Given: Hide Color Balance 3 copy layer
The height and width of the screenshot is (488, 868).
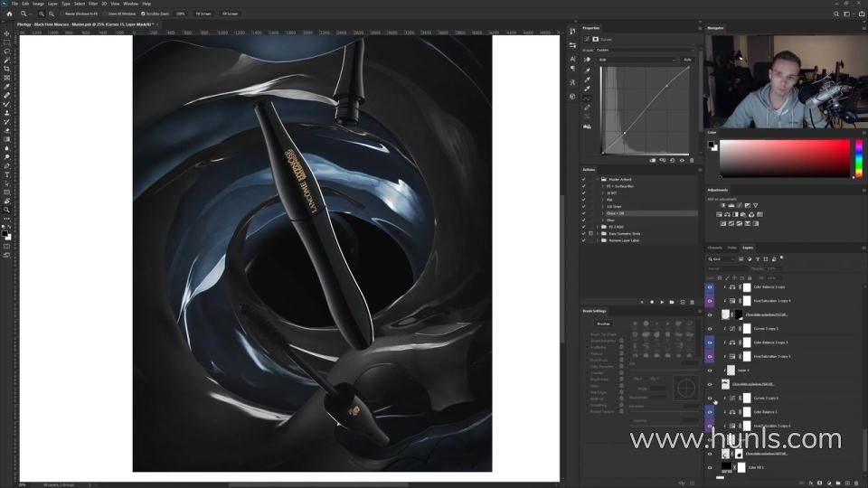Looking at the screenshot, I should [710, 287].
